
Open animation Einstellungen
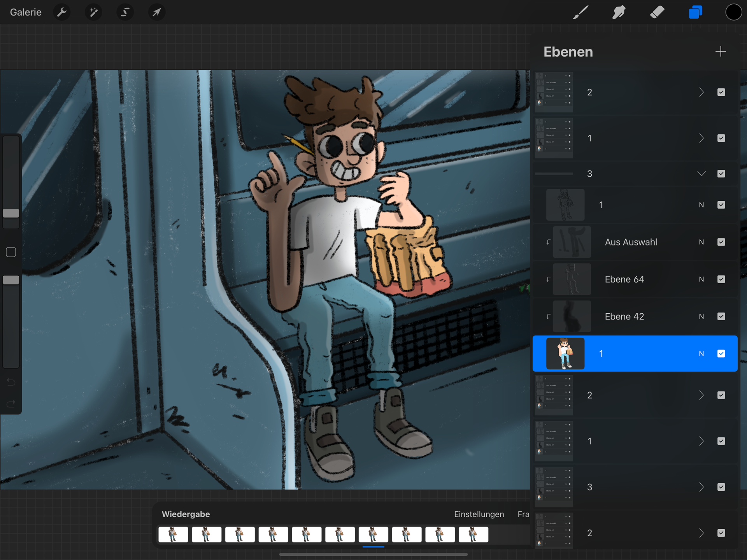coord(479,514)
